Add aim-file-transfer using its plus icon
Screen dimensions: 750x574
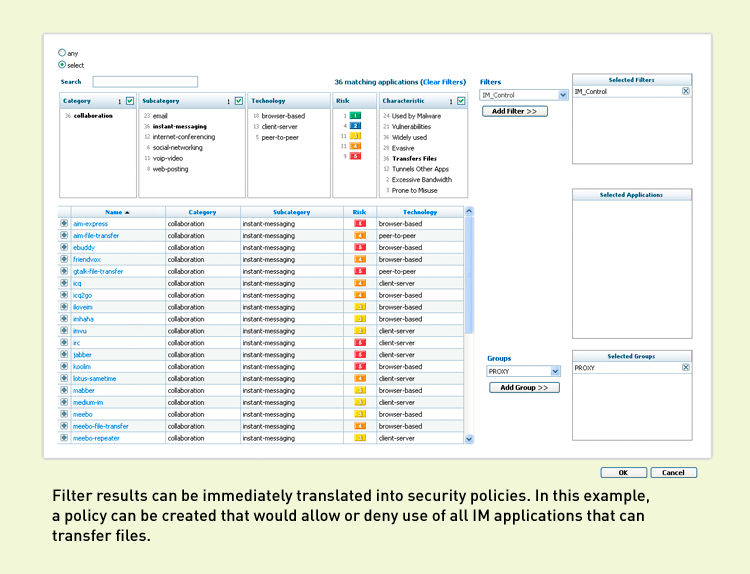[x=64, y=235]
